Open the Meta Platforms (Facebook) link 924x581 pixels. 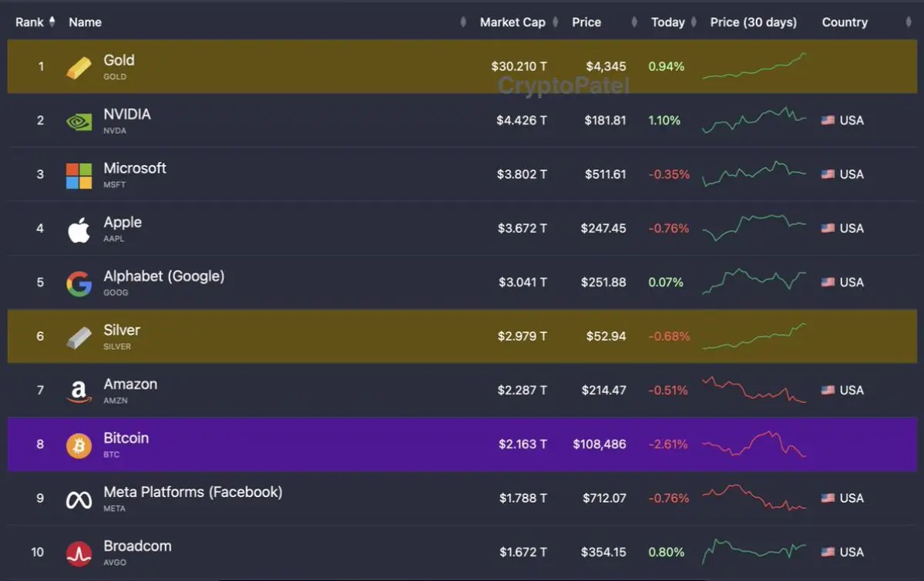(x=193, y=492)
